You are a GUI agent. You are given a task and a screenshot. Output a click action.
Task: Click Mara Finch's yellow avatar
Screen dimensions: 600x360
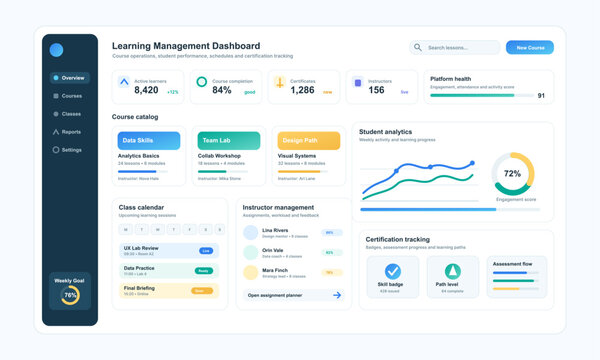pos(251,272)
